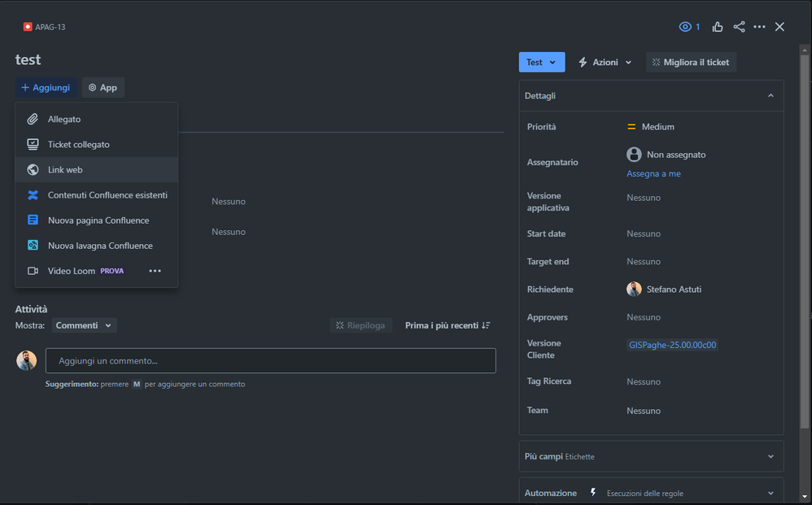Click the watchers eye icon

(x=684, y=26)
